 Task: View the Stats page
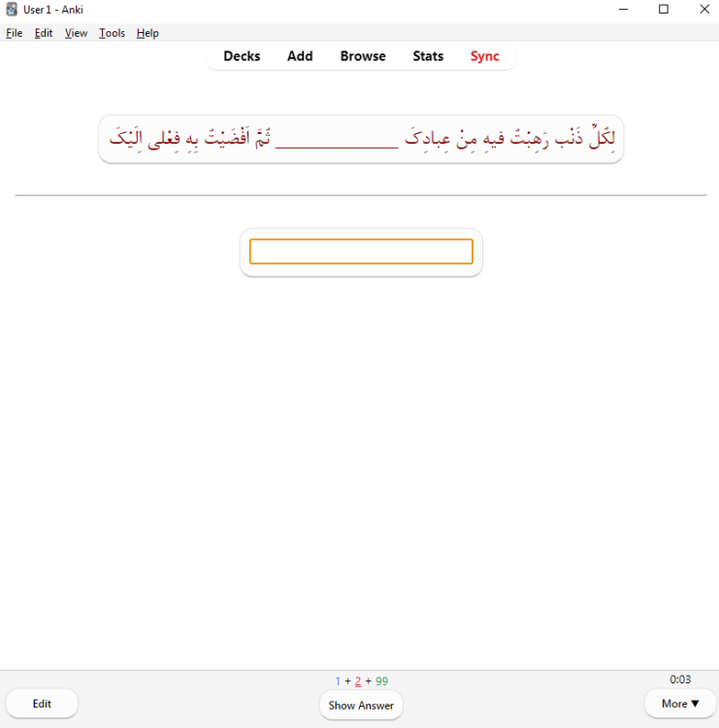coord(428,56)
